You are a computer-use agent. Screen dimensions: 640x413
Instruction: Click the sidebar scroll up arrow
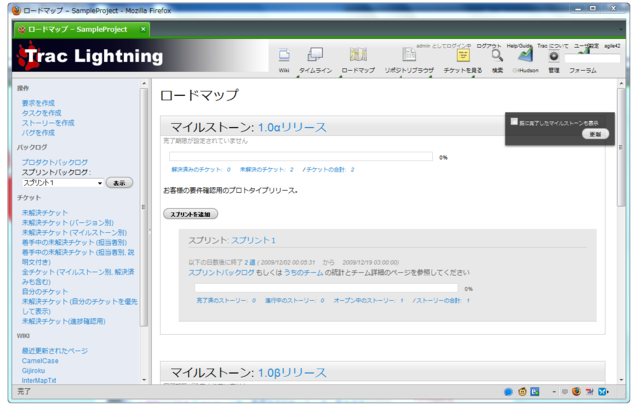coord(144,83)
